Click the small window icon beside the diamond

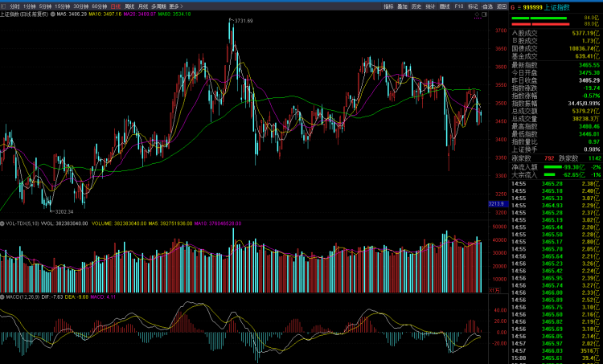[485, 14]
